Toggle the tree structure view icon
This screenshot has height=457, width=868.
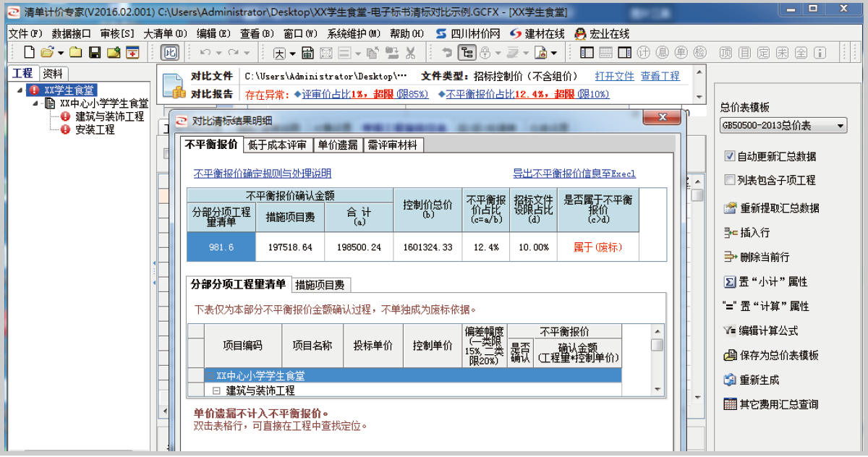(x=467, y=53)
